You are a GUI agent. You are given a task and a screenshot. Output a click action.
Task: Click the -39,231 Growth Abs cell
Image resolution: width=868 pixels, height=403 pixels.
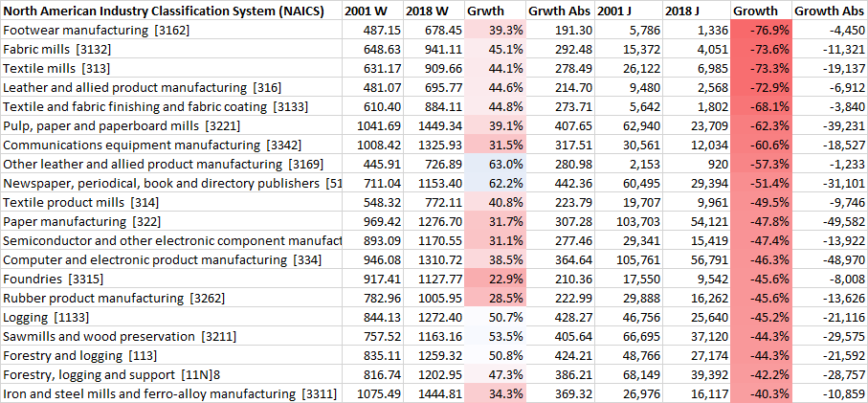[830, 125]
